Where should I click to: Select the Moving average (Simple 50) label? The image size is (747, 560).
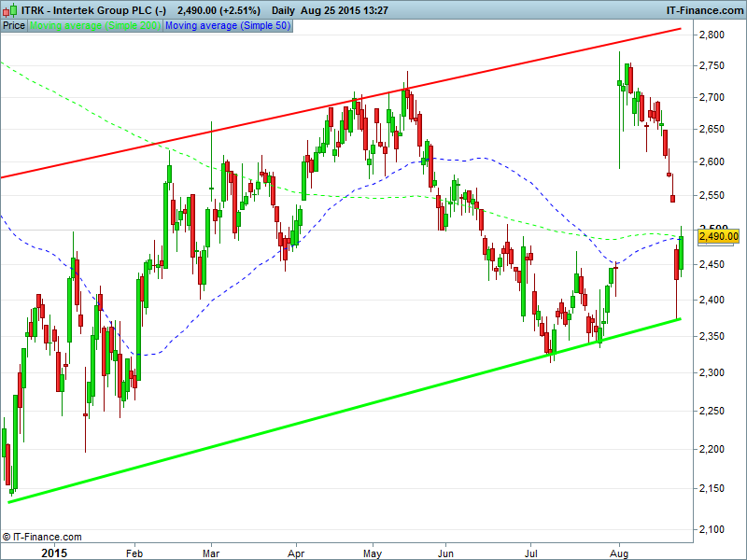tap(227, 26)
